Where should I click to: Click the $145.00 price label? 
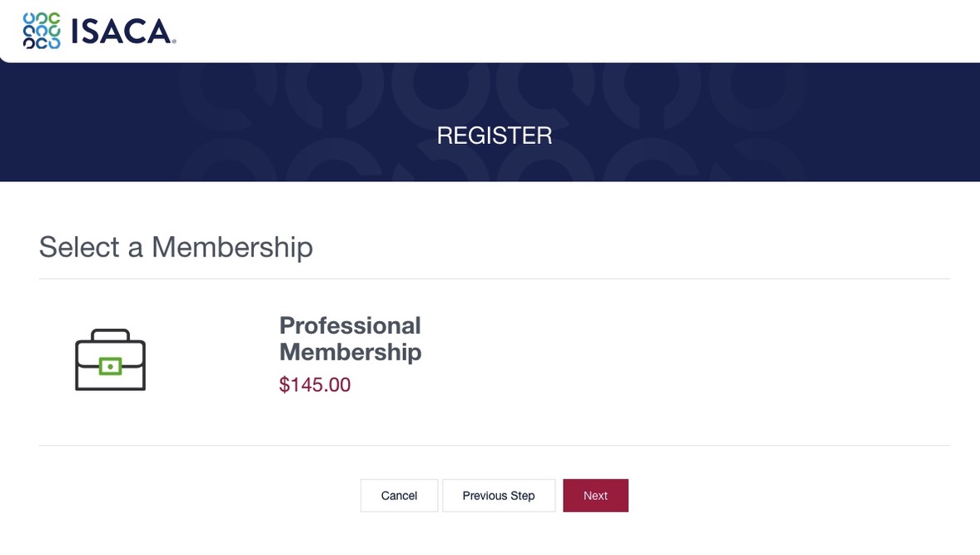point(315,384)
